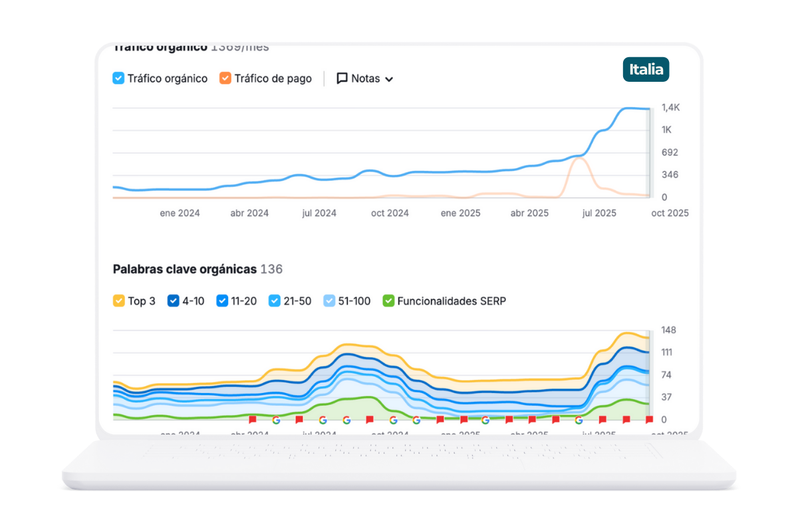Click the Italia country badge
The height and width of the screenshot is (532, 798).
click(x=646, y=69)
